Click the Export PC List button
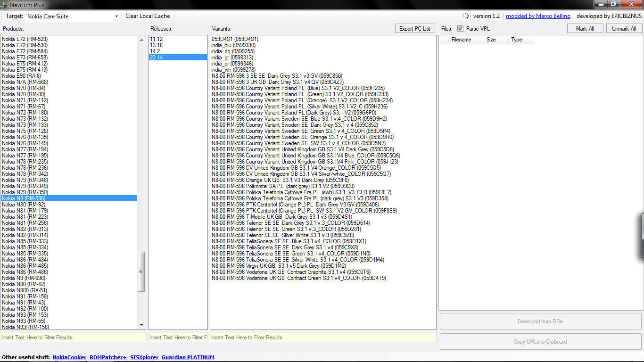Image resolution: width=644 pixels, height=362 pixels. pyautogui.click(x=415, y=29)
